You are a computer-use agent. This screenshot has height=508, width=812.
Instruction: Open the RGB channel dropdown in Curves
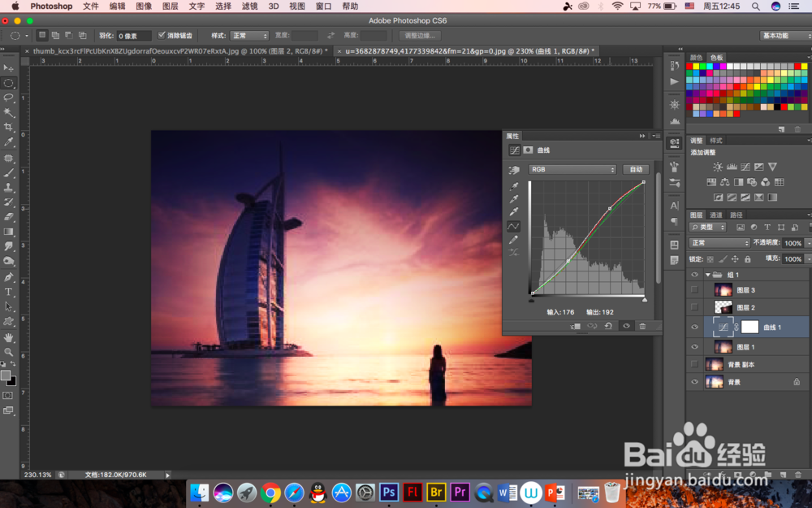(x=572, y=170)
